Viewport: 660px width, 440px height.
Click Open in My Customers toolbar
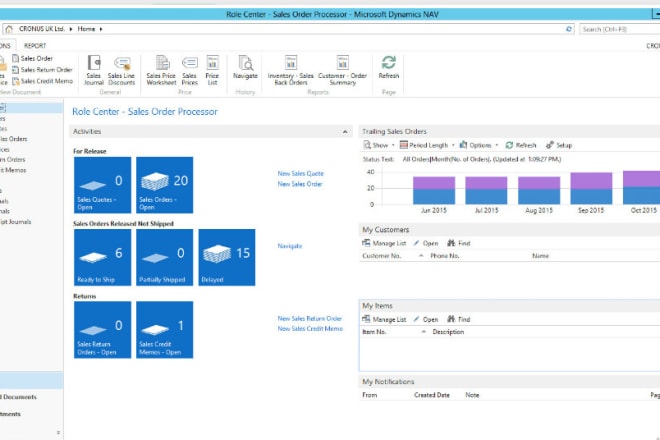(x=426, y=243)
